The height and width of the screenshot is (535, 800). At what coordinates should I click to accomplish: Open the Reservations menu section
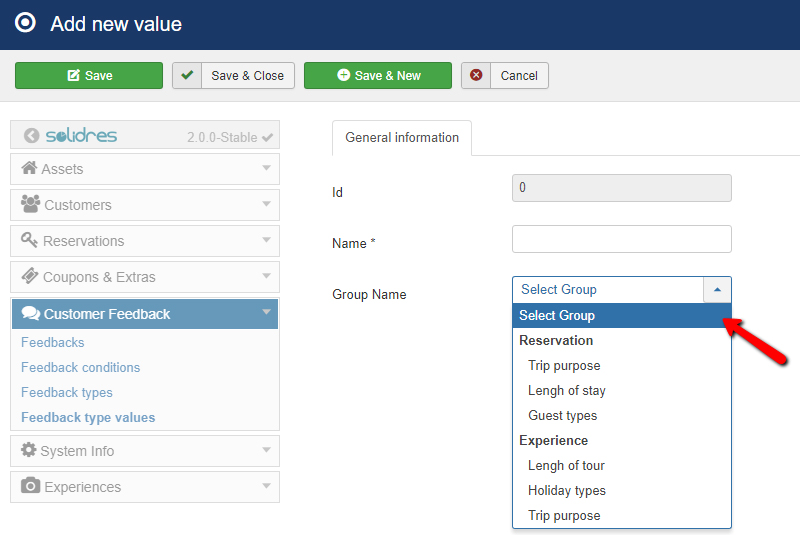[145, 241]
